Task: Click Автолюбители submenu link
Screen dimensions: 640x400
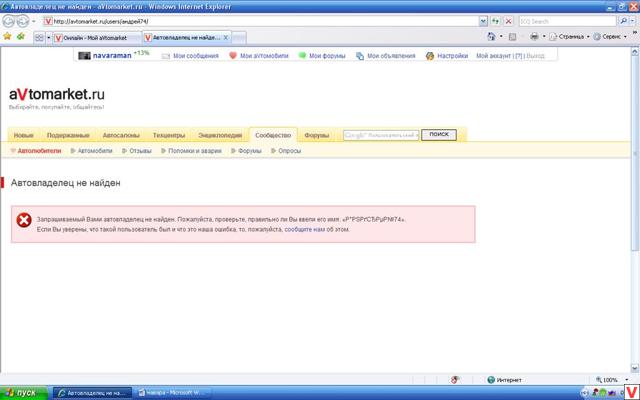Action: pos(39,151)
